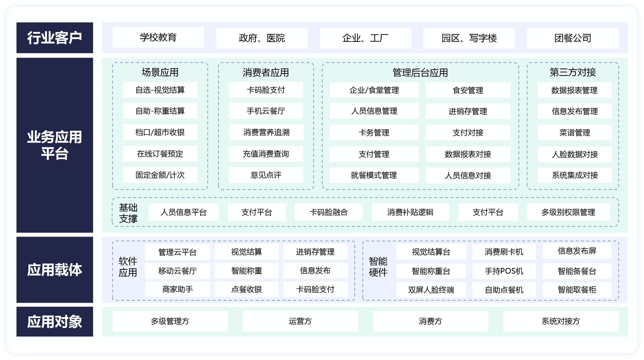The image size is (644, 360).
Task: Select the 多级别权限管理 box
Action: pos(568,212)
